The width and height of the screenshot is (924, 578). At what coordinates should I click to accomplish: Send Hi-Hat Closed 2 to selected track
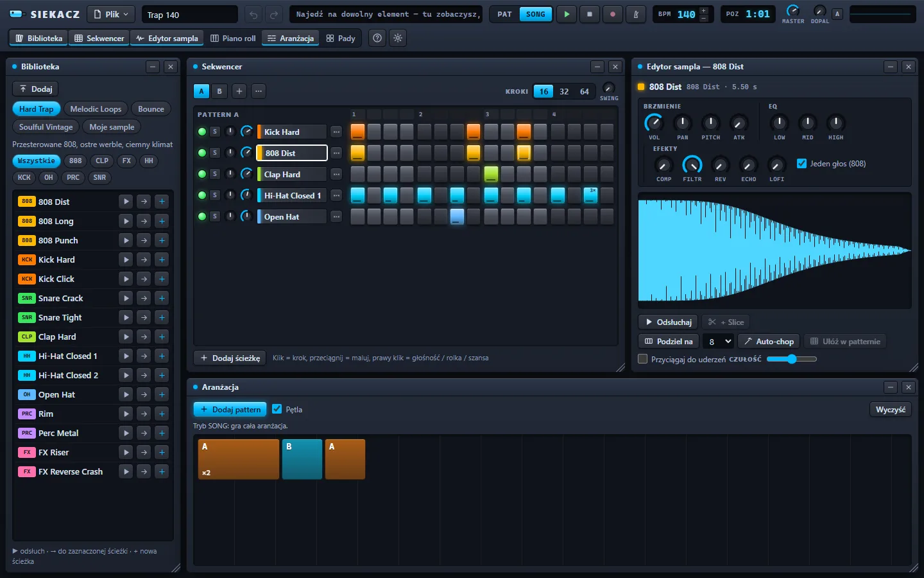144,375
